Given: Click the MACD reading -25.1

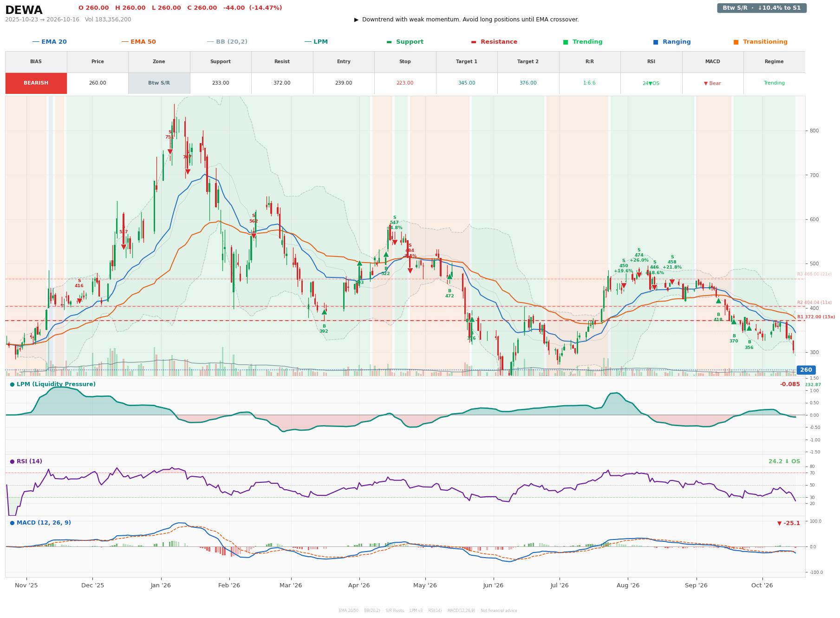Looking at the screenshot, I should click(x=788, y=523).
